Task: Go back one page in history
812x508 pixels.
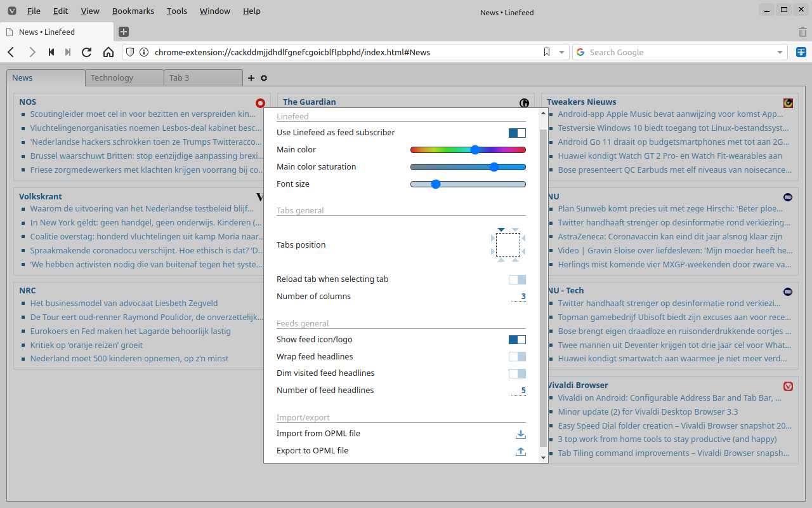Action: [x=11, y=52]
